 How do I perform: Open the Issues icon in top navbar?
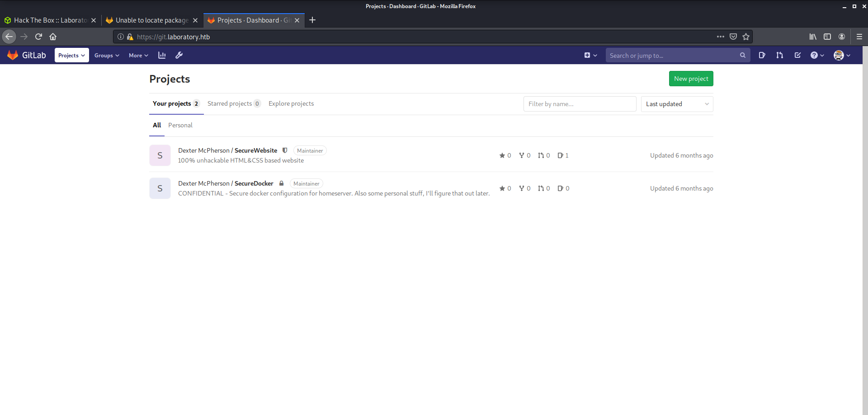click(x=762, y=55)
